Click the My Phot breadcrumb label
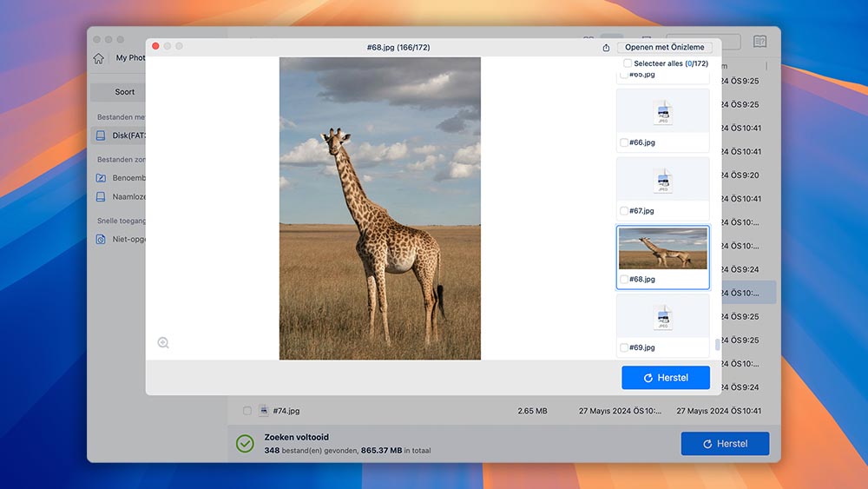Image resolution: width=868 pixels, height=489 pixels. tap(131, 57)
